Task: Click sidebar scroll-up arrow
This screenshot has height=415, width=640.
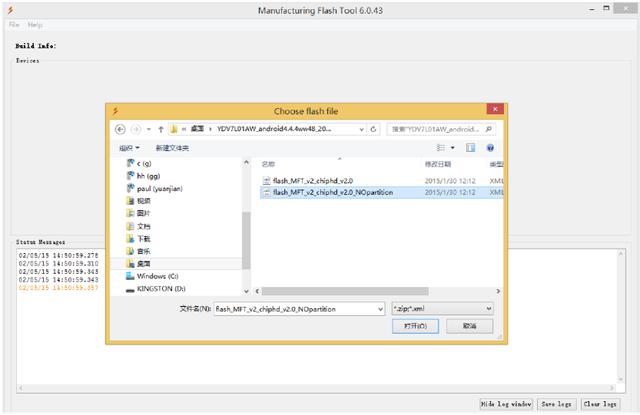Action: coord(246,162)
